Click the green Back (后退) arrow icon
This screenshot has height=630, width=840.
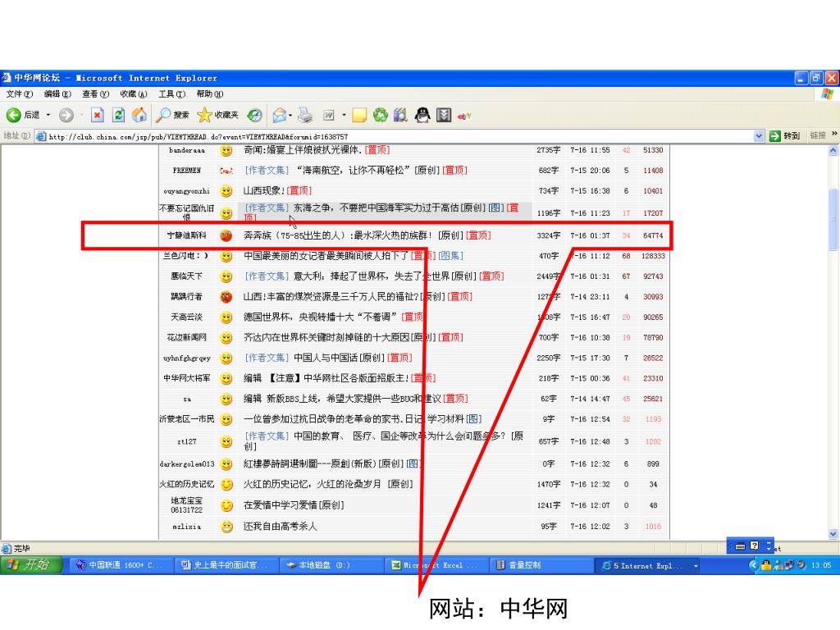coord(13,115)
